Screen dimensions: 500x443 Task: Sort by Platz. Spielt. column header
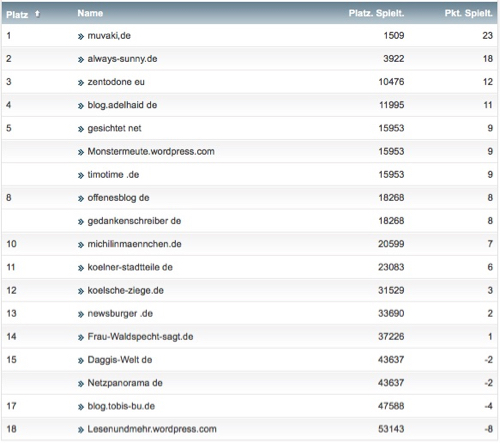click(376, 13)
